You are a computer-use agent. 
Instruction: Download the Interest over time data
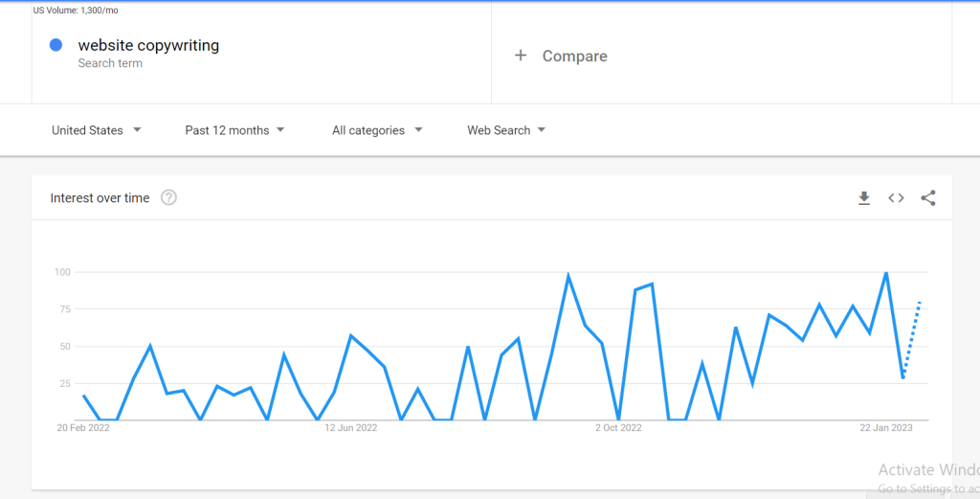click(864, 198)
